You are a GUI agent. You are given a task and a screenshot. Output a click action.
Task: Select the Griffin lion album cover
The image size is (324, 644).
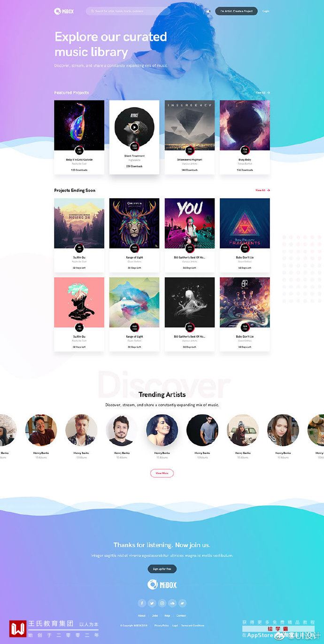(134, 223)
